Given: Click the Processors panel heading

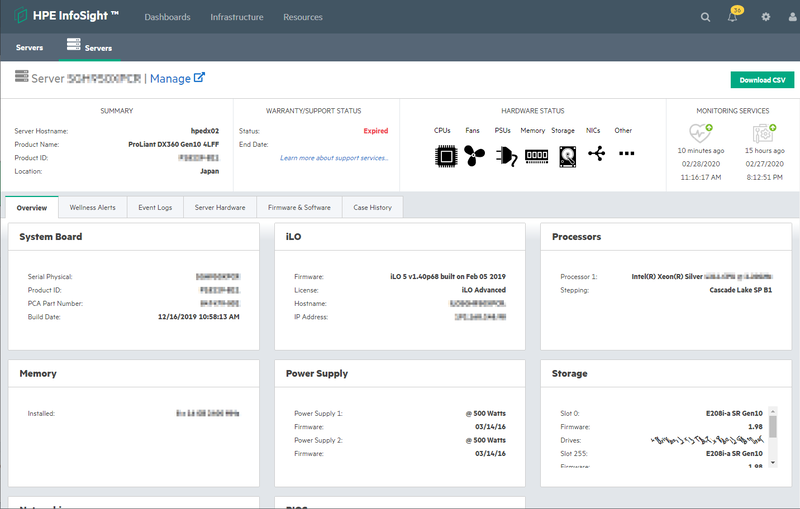Looking at the screenshot, I should [577, 237].
